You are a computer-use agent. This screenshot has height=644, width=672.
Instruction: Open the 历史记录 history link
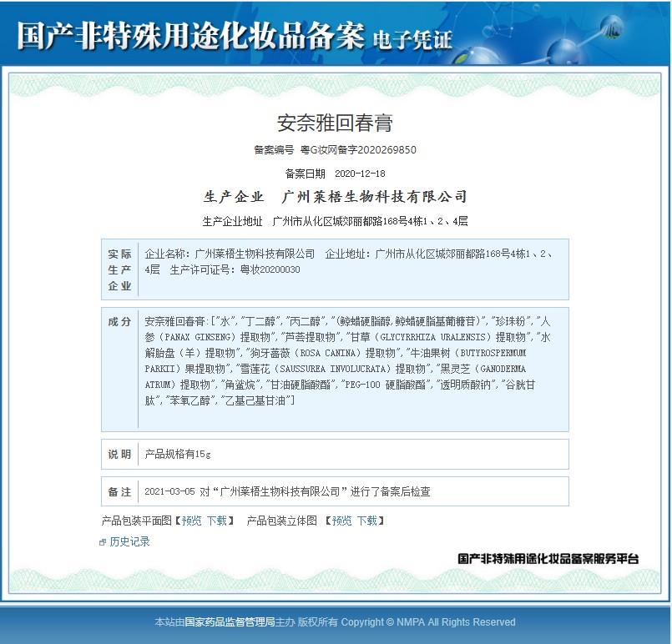[x=129, y=541]
